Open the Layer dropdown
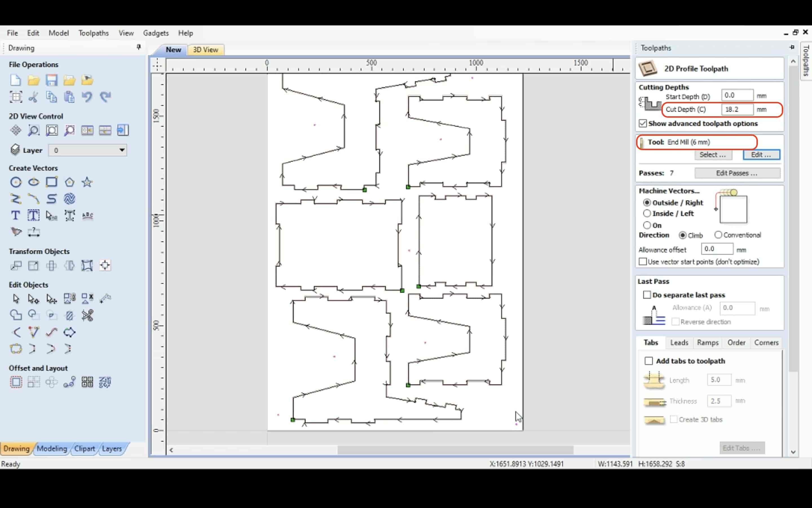 coord(88,150)
